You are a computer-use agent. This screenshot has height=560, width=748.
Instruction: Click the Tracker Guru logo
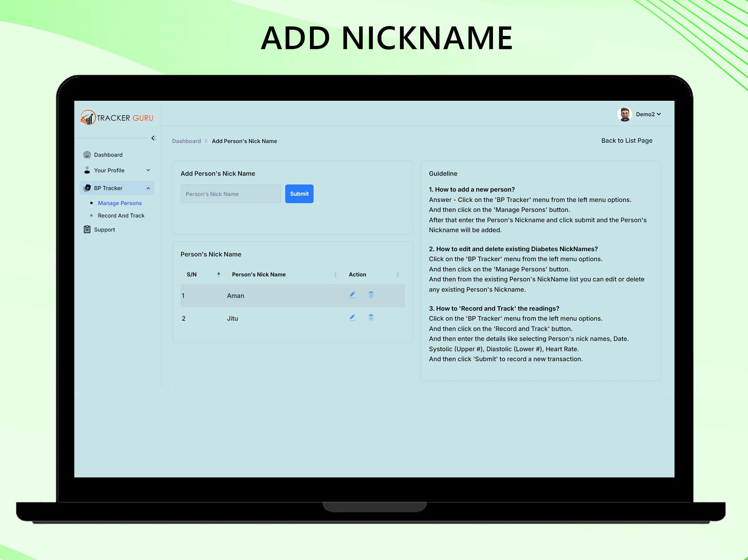[117, 118]
